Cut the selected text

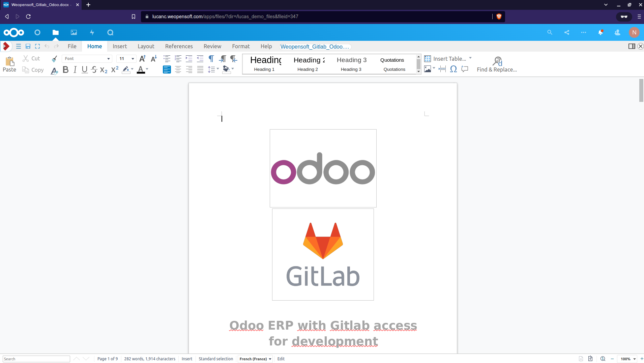point(31,58)
